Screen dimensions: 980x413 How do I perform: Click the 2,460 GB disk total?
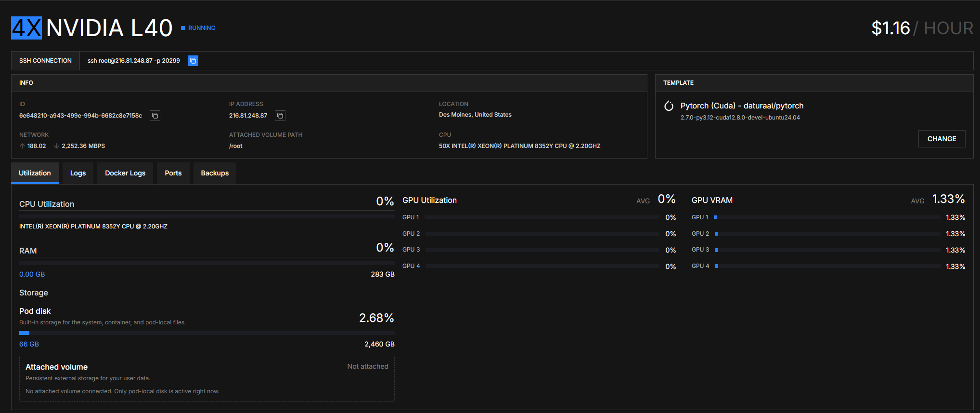[379, 344]
